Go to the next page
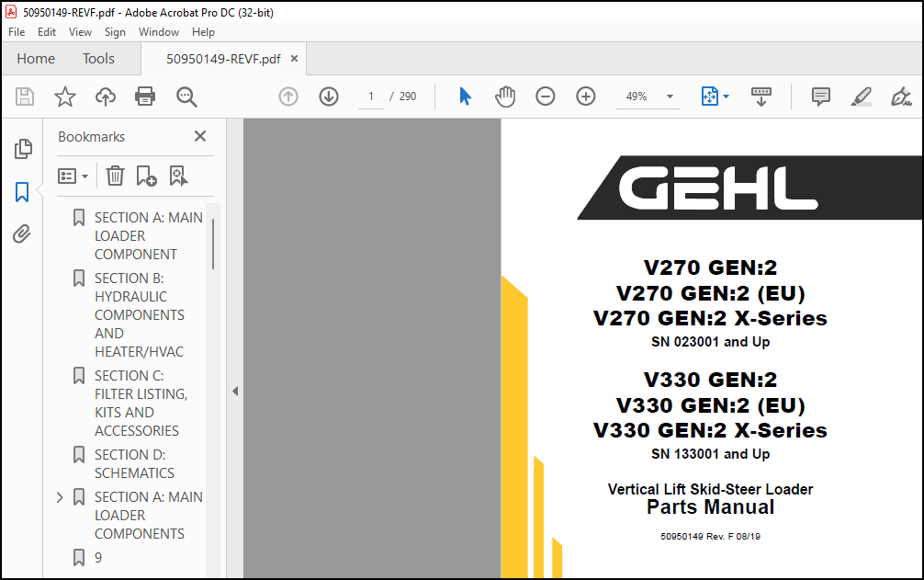This screenshot has width=924, height=580. pyautogui.click(x=329, y=97)
